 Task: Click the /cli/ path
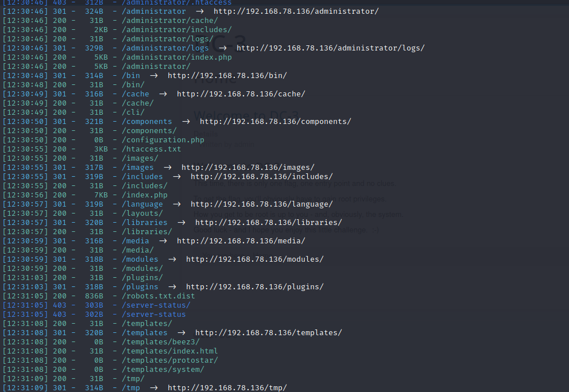pyautogui.click(x=133, y=112)
